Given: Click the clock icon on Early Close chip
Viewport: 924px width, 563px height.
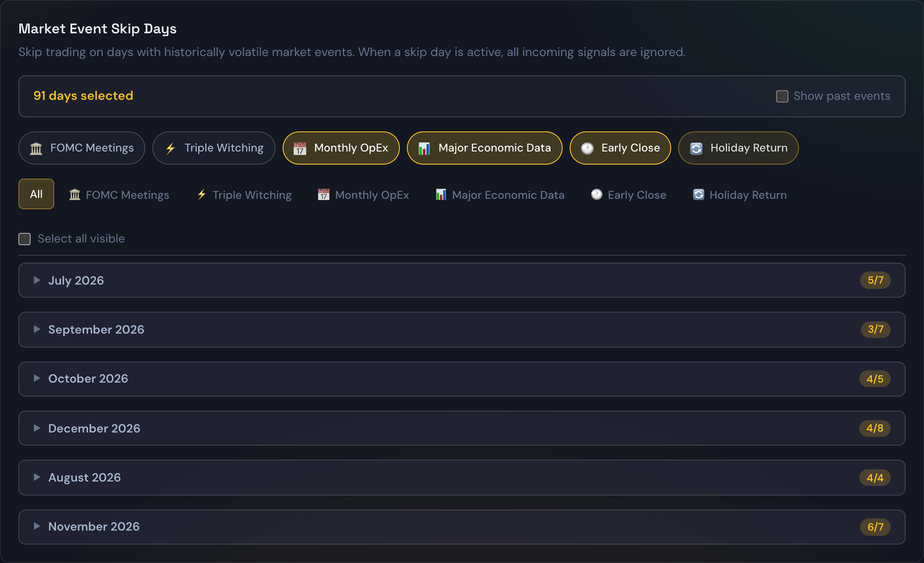Looking at the screenshot, I should point(587,148).
